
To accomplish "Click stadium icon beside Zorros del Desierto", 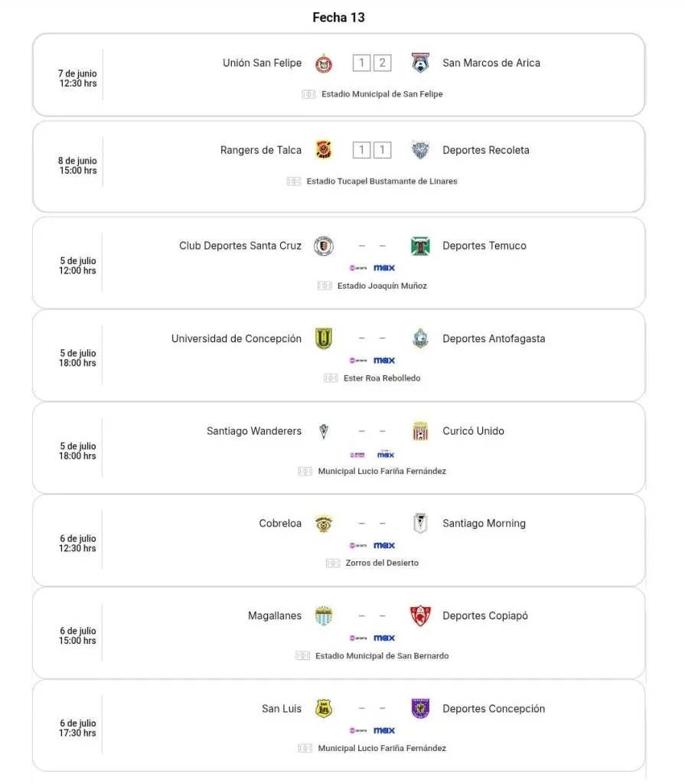I will point(333,563).
